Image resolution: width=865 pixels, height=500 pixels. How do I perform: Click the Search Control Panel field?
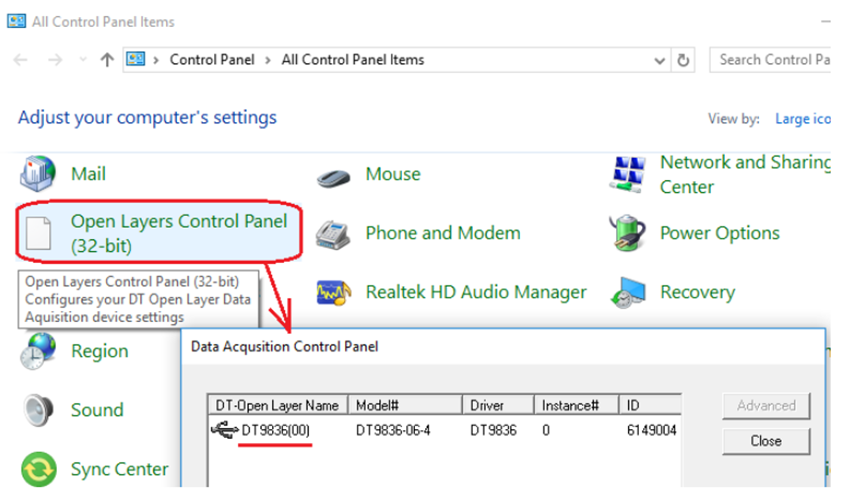click(772, 60)
